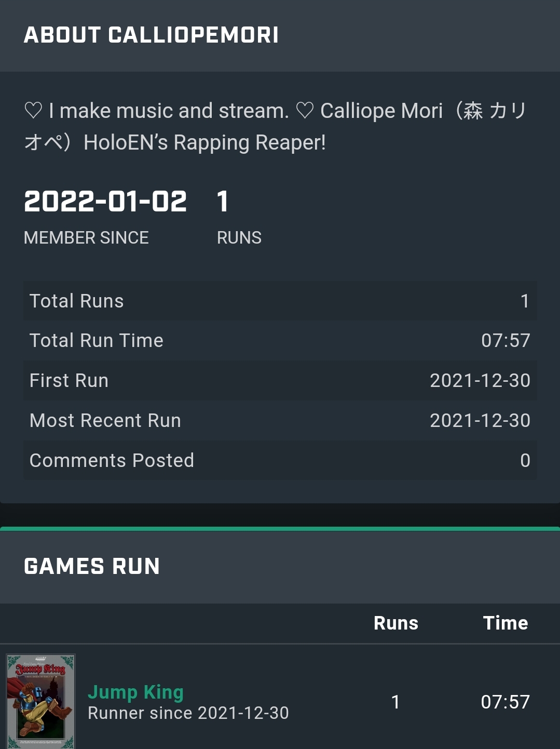Click the Member Since label
560x749 pixels.
86,238
